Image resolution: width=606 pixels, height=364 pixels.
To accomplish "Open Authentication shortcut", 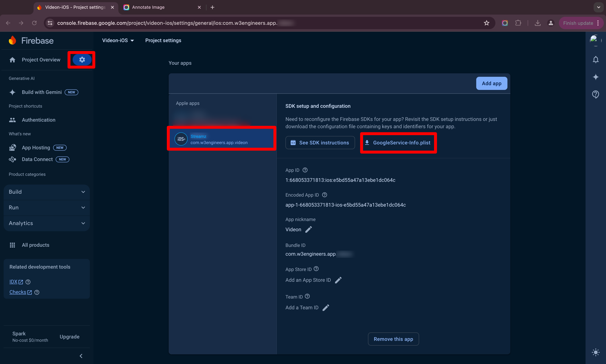I will (32, 120).
